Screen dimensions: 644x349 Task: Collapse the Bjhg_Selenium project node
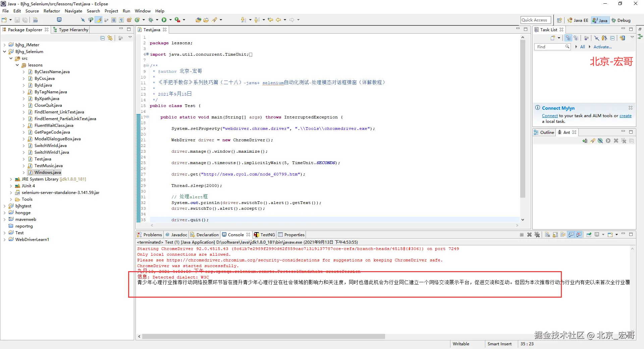(x=4, y=52)
